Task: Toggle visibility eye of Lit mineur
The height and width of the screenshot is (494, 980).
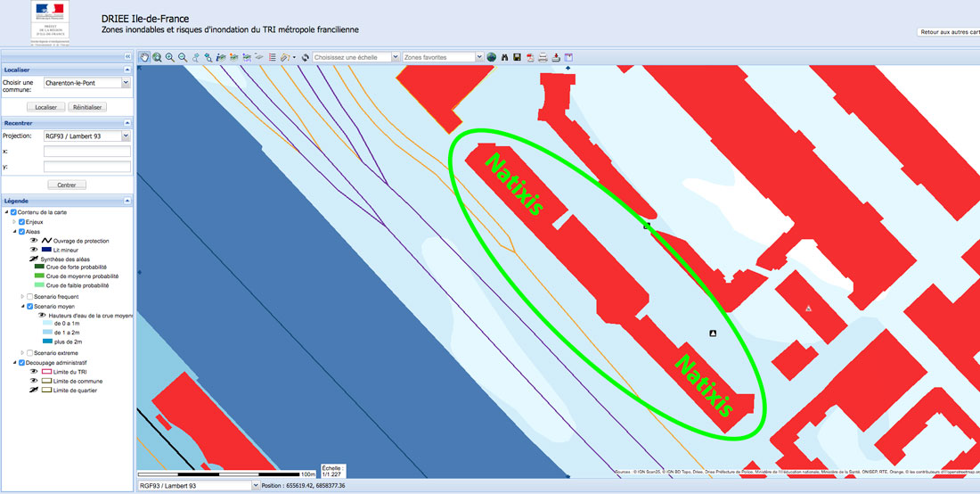Action: tap(34, 250)
